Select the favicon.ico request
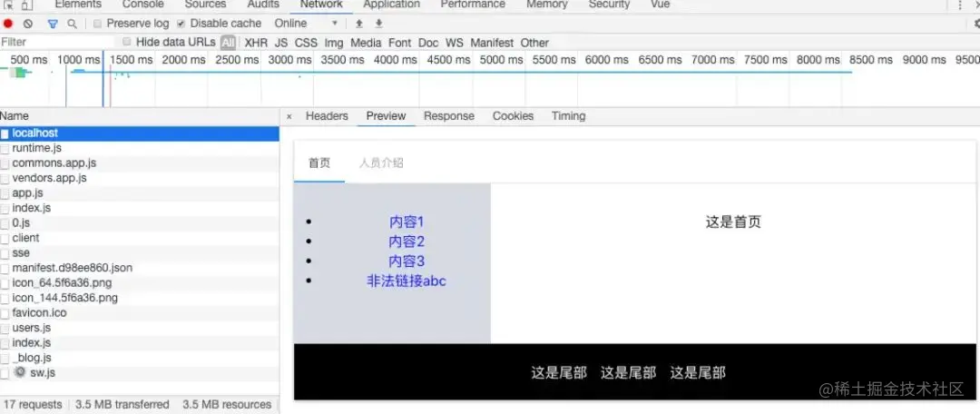Screen dimensions: 980x414 click(140, 313)
